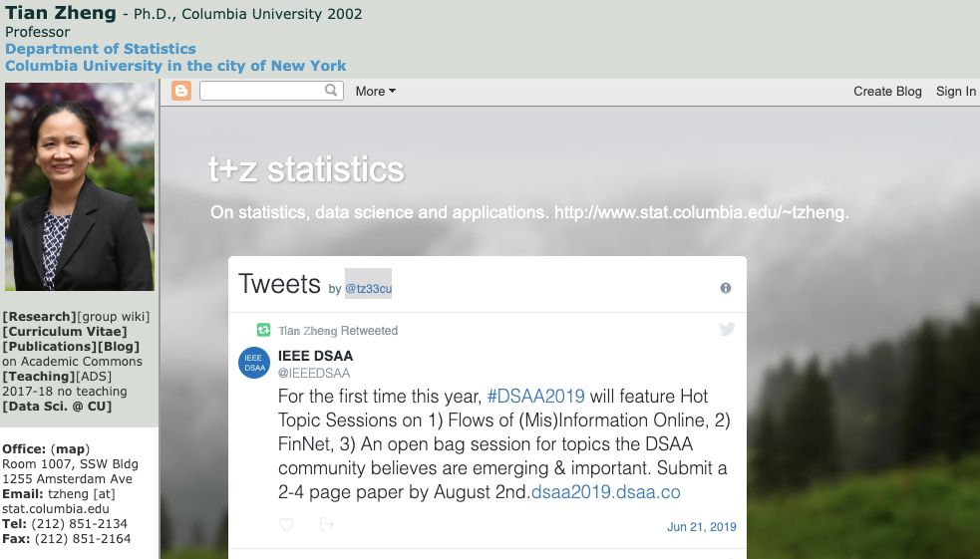Open the Research link in sidebar

click(39, 317)
